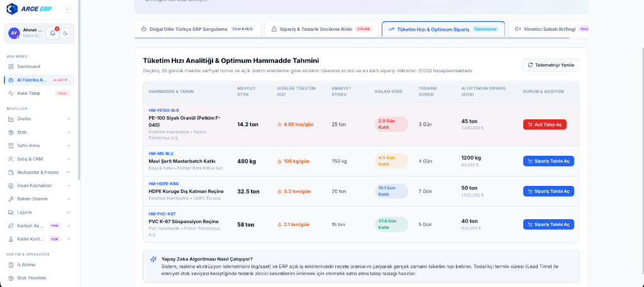
Task: Click the 14.2 ton stock value
Action: point(248,124)
